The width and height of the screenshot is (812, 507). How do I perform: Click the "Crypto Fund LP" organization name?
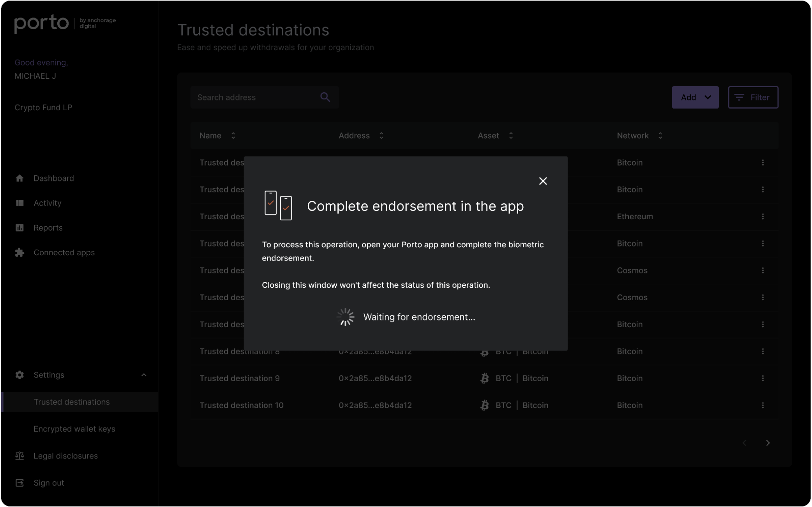coord(43,107)
